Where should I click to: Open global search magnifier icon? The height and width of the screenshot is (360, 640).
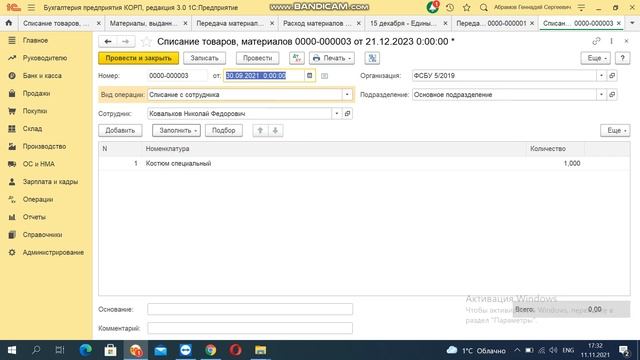click(x=484, y=7)
